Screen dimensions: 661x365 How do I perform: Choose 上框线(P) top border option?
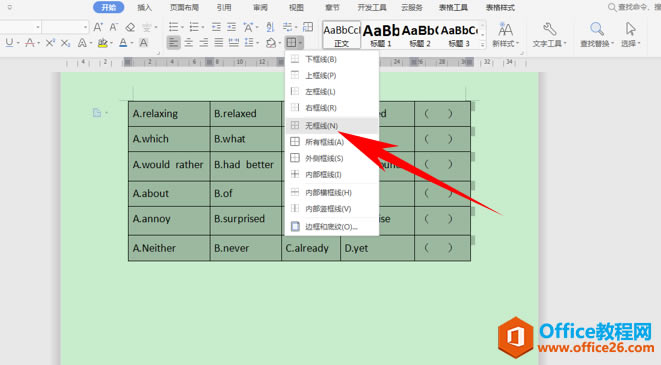[x=332, y=75]
